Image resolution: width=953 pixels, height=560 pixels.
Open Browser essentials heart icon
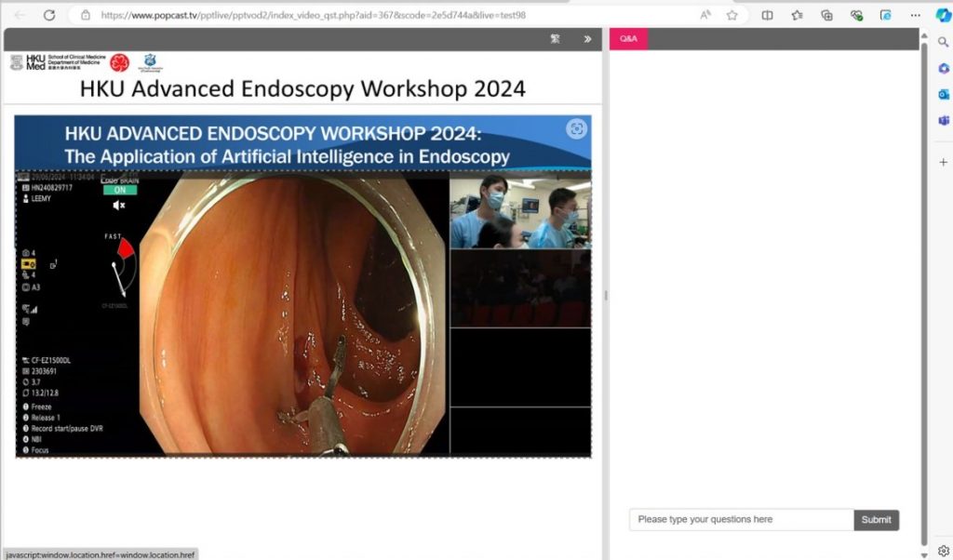point(856,15)
